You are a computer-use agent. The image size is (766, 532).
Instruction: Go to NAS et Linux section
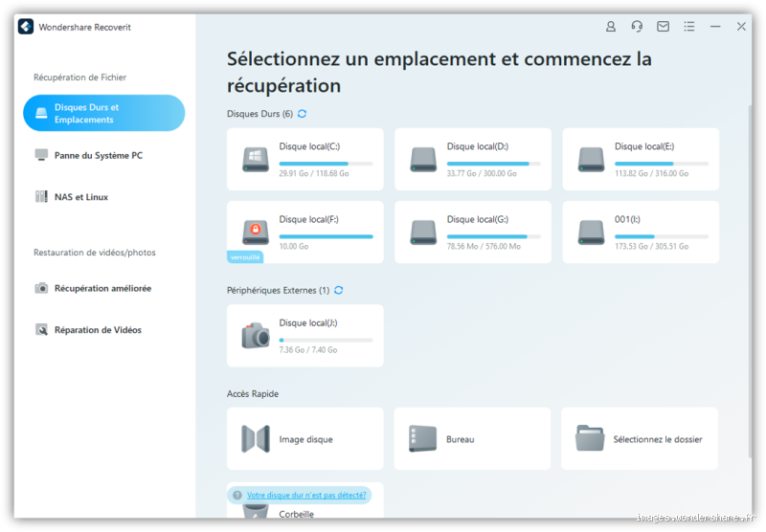point(80,197)
